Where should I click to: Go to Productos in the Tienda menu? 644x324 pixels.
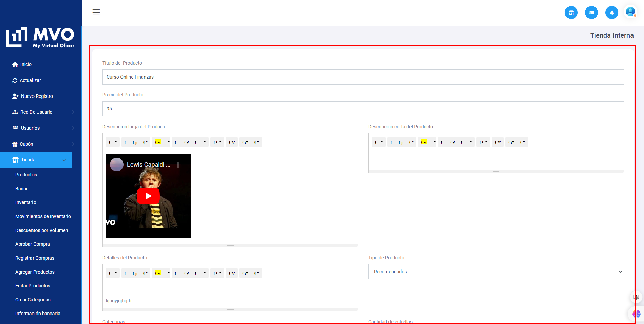pos(26,175)
